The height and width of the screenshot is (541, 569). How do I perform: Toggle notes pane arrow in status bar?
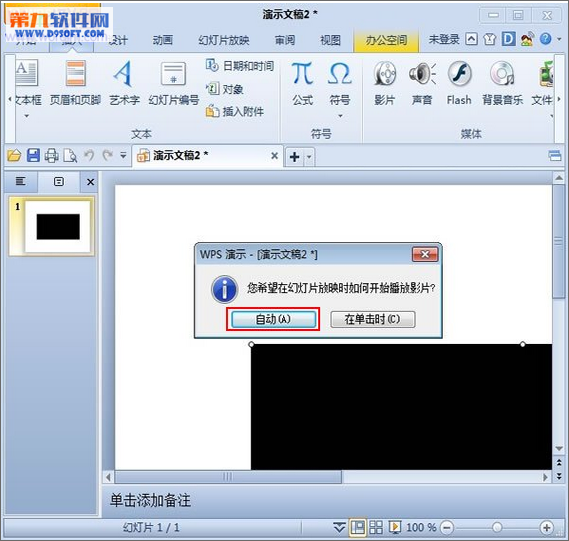[x=339, y=527]
